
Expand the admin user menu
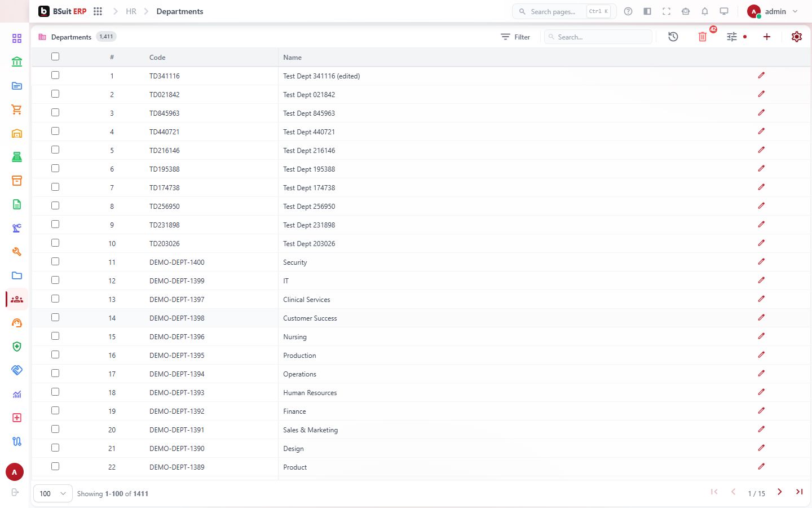[773, 11]
